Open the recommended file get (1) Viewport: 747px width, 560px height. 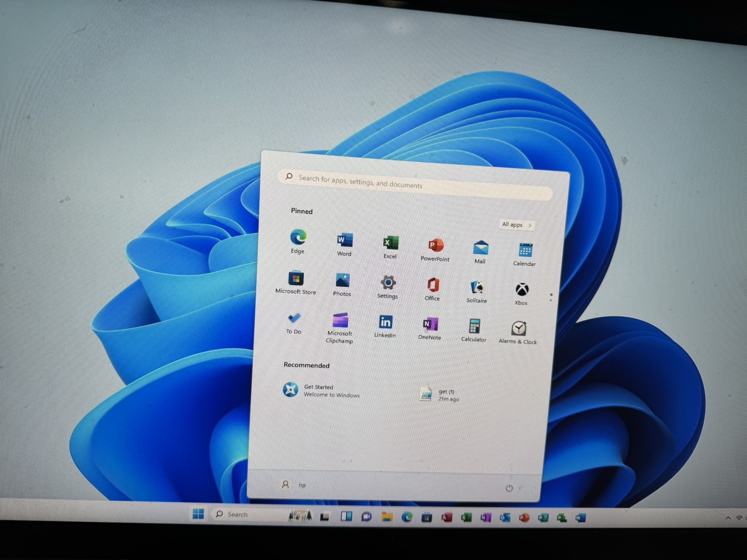(x=440, y=395)
